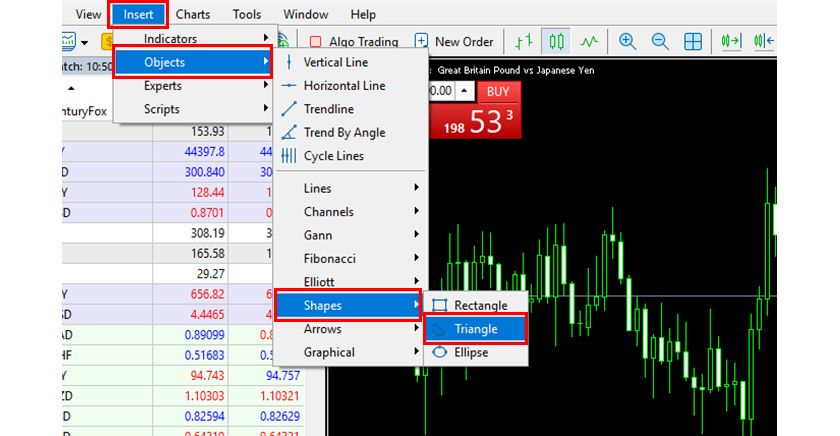Click the New Order button

(455, 42)
